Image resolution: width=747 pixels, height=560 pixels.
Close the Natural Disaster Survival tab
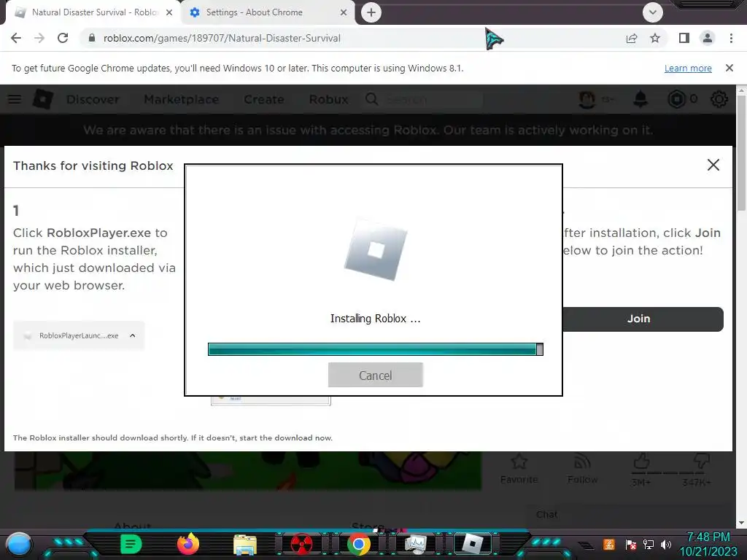(169, 12)
